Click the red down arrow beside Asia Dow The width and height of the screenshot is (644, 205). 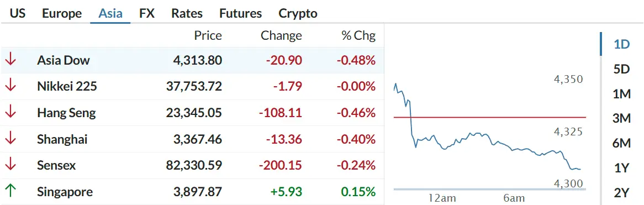click(x=10, y=60)
